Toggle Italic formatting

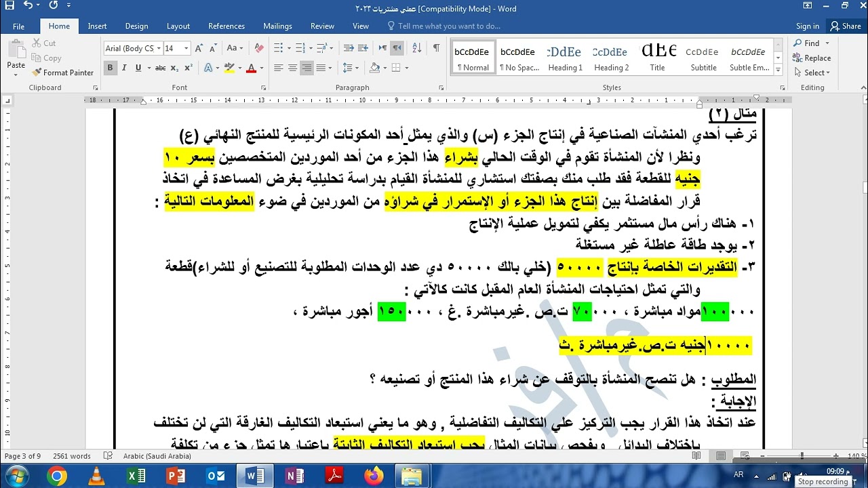click(125, 68)
